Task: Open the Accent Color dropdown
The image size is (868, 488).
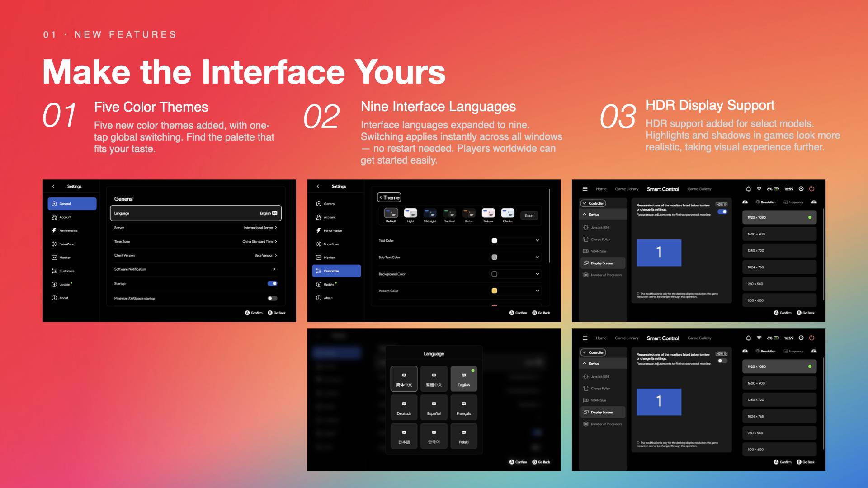Action: click(515, 291)
